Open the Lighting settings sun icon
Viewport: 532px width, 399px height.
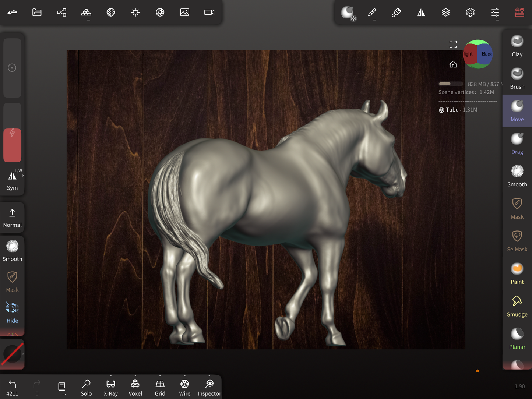(x=135, y=13)
